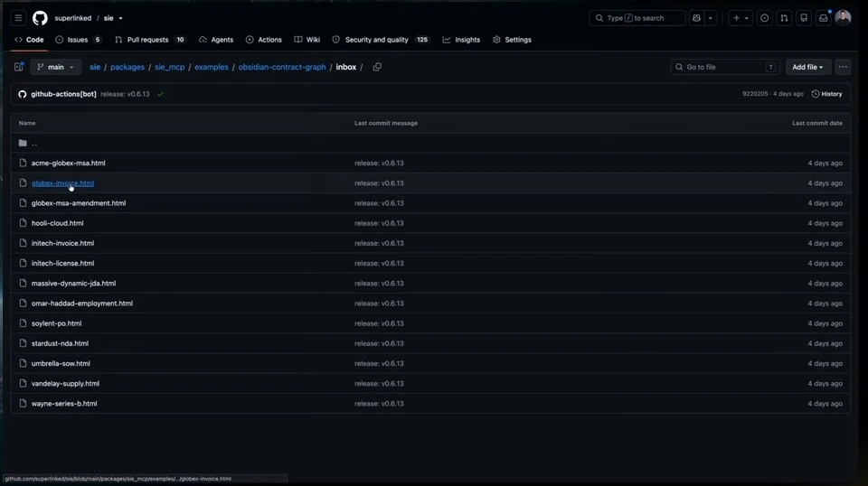The width and height of the screenshot is (868, 486).
Task: Open globex-invoice.html file
Action: tap(62, 183)
